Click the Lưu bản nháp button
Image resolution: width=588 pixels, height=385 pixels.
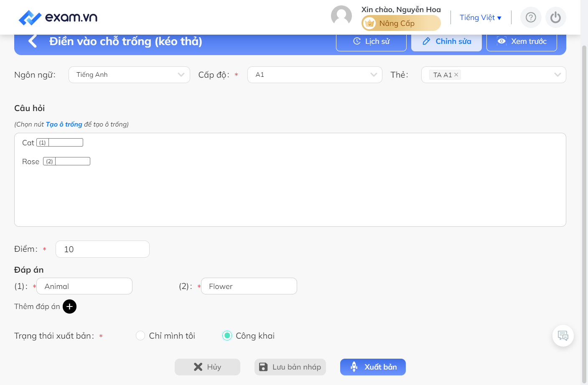(x=290, y=367)
